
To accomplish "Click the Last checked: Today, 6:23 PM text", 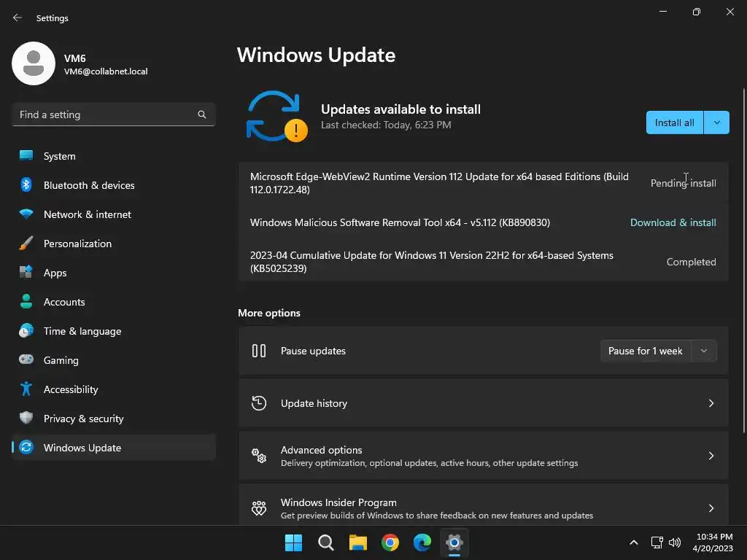I will point(386,125).
